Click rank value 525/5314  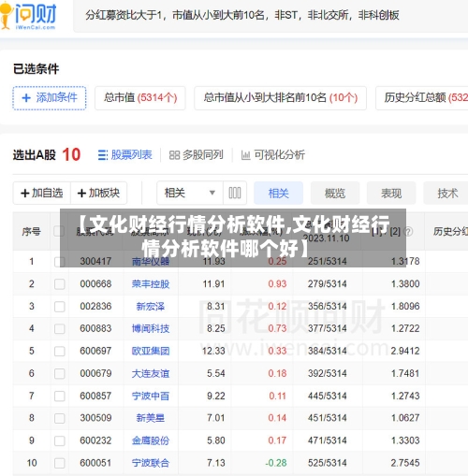(328, 463)
